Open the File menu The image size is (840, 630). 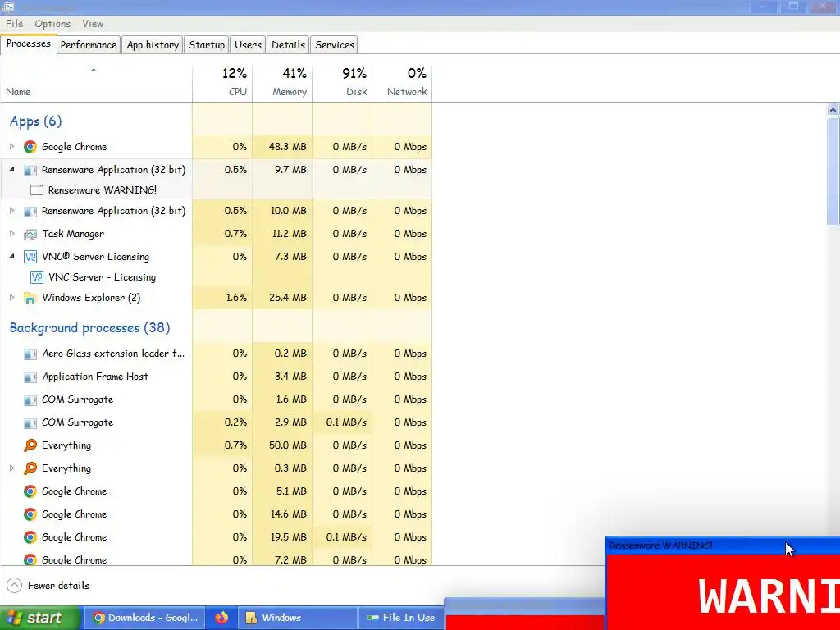click(15, 24)
